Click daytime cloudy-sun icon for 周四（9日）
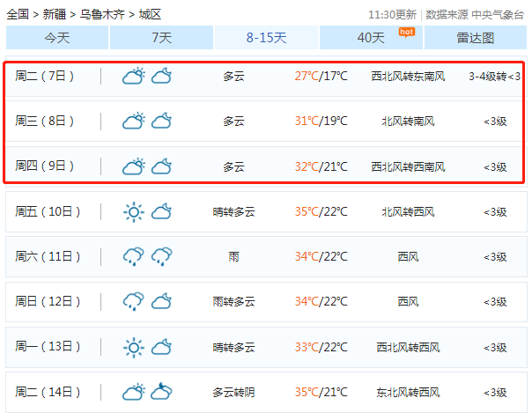Screen dimensions: 532x420 [134, 166]
